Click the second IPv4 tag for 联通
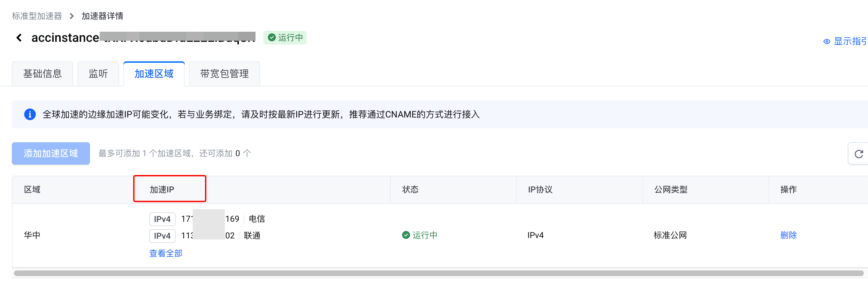Screen dimensions: 868x290 point(162,236)
